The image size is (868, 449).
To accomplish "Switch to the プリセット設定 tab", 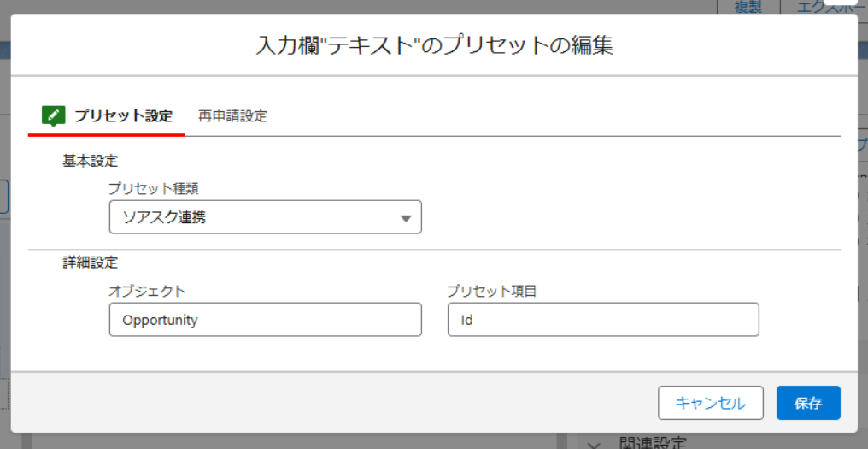I will point(106,116).
